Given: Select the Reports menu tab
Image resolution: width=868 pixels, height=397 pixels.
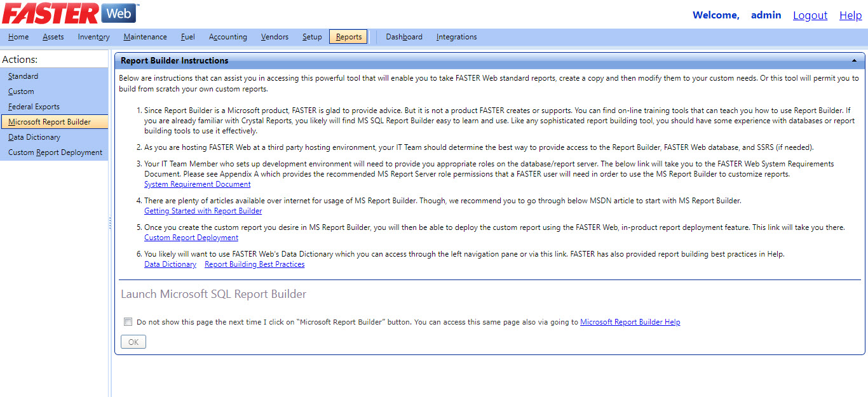Looking at the screenshot, I should click(x=349, y=37).
